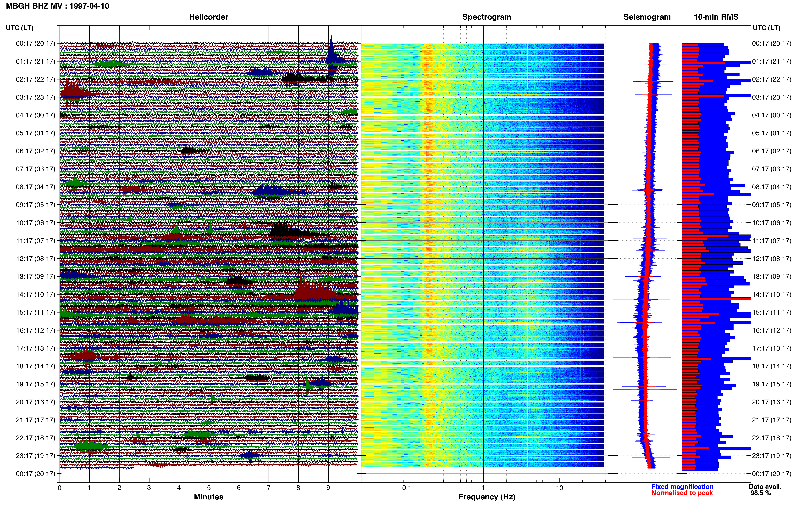
Task: Click the minute tick label '0' on helicorder axis
Action: 59,487
